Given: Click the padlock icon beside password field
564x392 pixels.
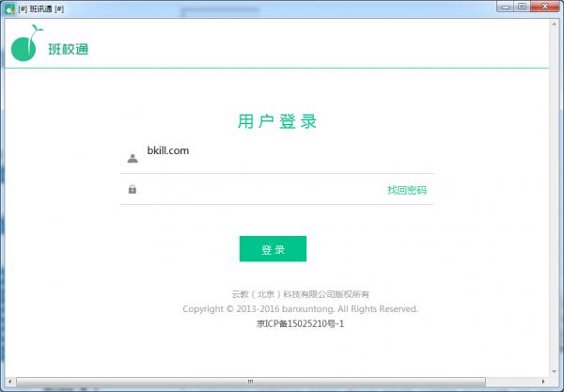Looking at the screenshot, I should [x=133, y=189].
